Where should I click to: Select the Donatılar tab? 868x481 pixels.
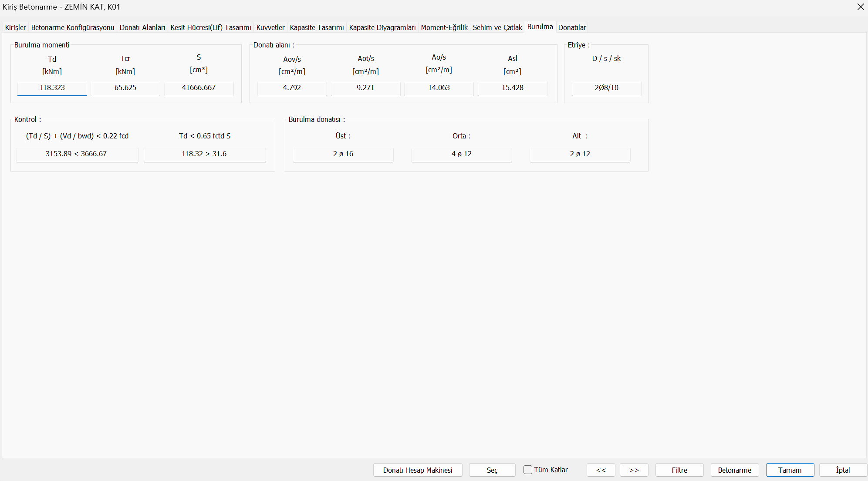click(572, 27)
